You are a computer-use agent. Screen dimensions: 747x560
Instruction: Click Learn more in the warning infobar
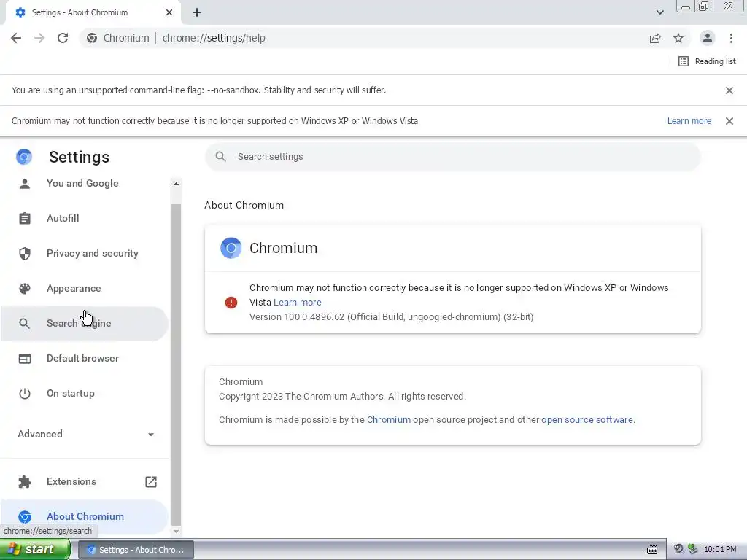689,121
